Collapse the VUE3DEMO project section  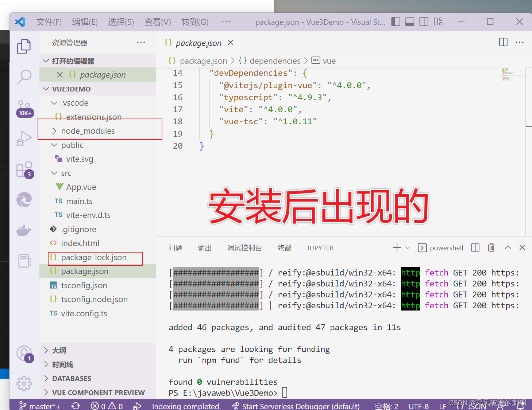click(x=97, y=89)
